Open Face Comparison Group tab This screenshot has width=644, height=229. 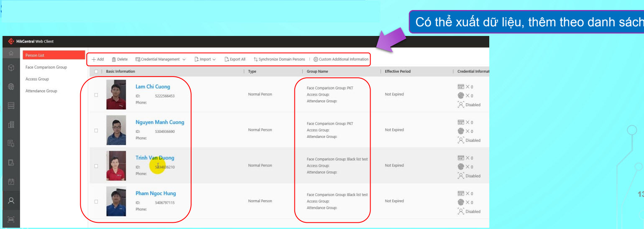46,67
